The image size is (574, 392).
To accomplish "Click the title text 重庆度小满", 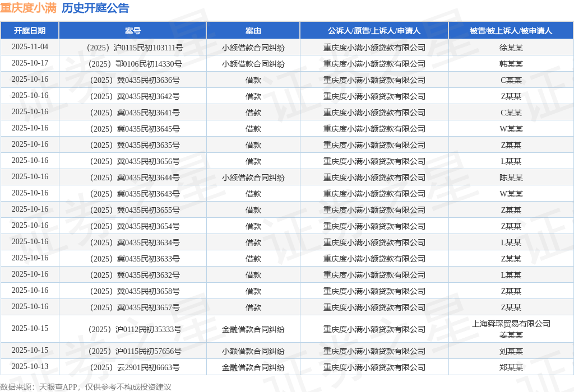I will tap(28, 8).
